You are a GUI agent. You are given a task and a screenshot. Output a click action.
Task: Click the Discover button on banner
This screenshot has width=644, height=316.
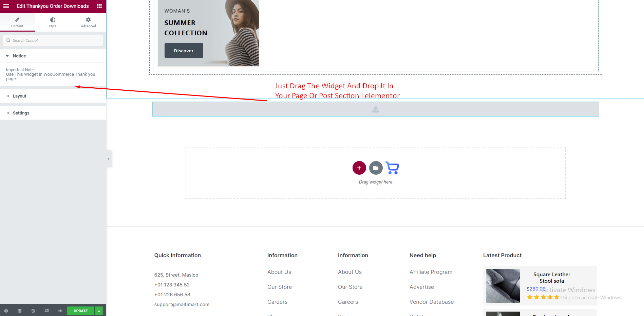(184, 51)
